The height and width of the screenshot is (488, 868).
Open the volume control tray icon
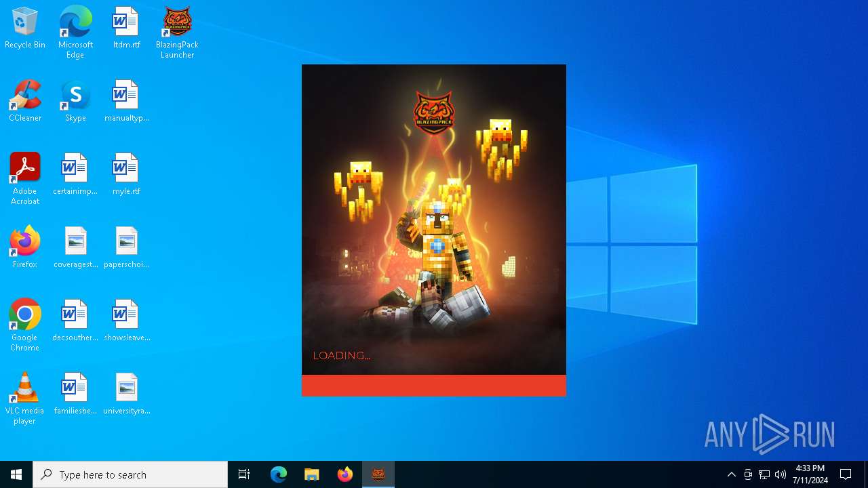pos(781,474)
